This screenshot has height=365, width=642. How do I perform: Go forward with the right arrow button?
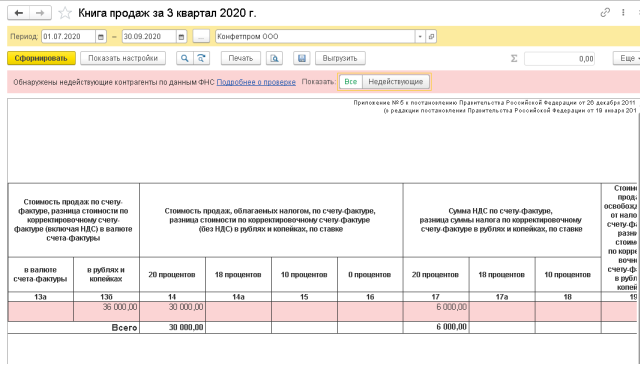[40, 13]
